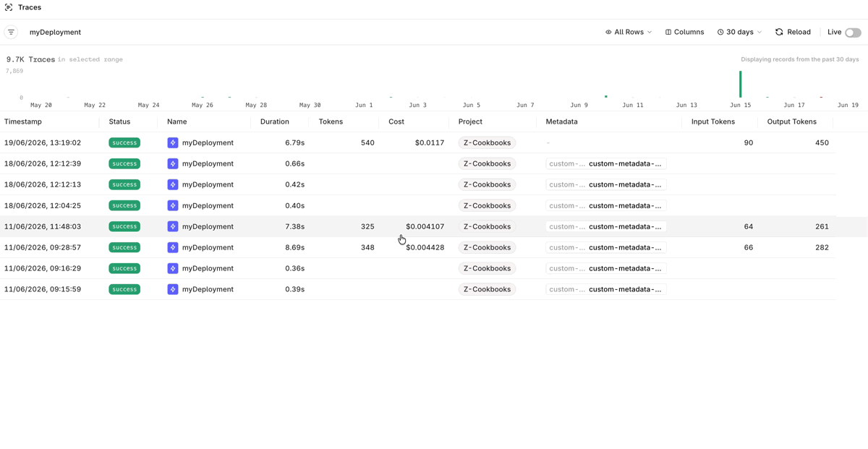Image resolution: width=868 pixels, height=449 pixels.
Task: Select timestamp 11/06/2026, 09:16:29
Action: [43, 269]
